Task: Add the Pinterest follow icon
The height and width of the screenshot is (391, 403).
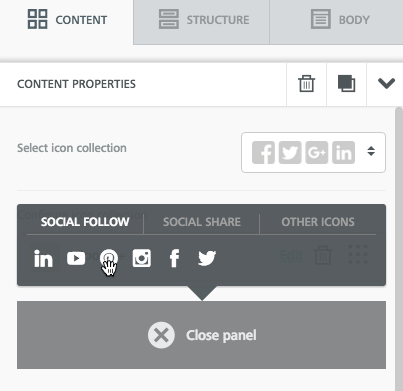Action: pos(109,258)
